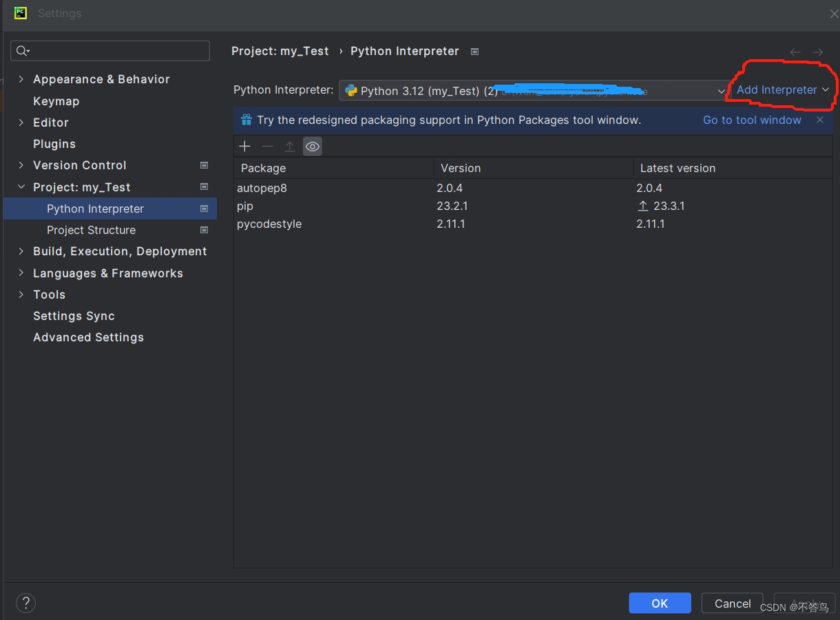Click the install package plus icon
The height and width of the screenshot is (620, 840).
(x=244, y=147)
